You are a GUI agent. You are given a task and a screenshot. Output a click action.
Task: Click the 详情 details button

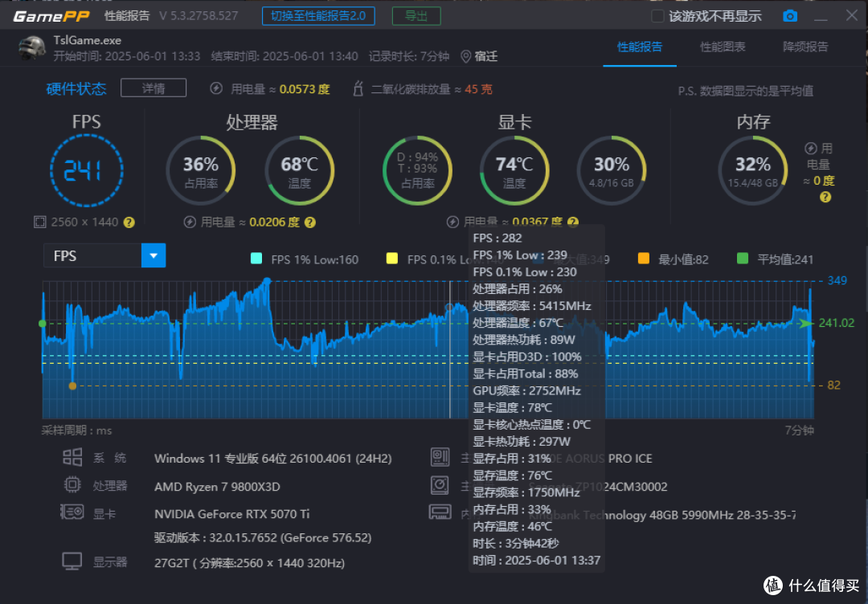[x=154, y=88]
